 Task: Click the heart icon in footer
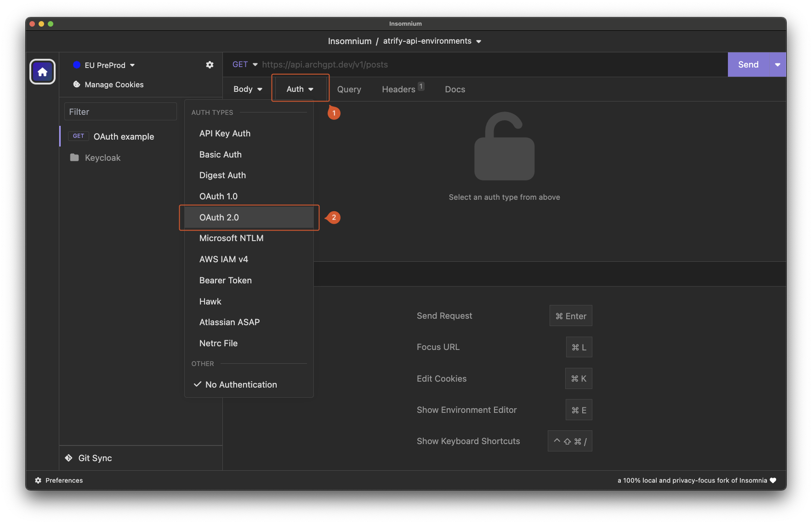pyautogui.click(x=773, y=480)
